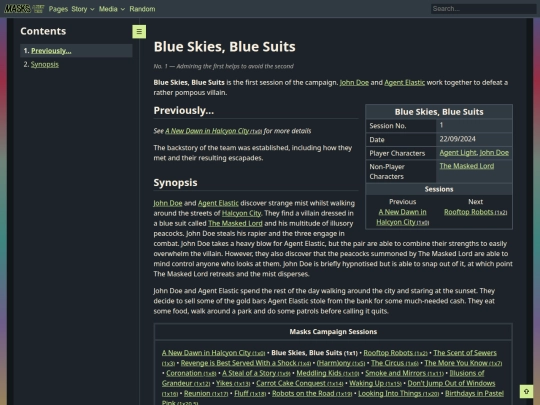Click the Previously... section heading
Viewport: 540px width, 405px height.
click(x=184, y=111)
